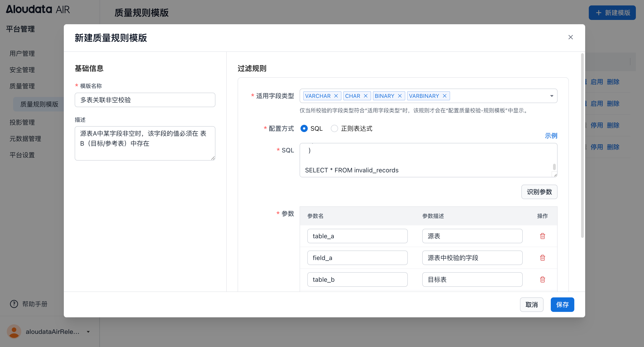Remove the VARCHAR field type tag
Viewport: 644px width, 347px height.
tap(336, 96)
